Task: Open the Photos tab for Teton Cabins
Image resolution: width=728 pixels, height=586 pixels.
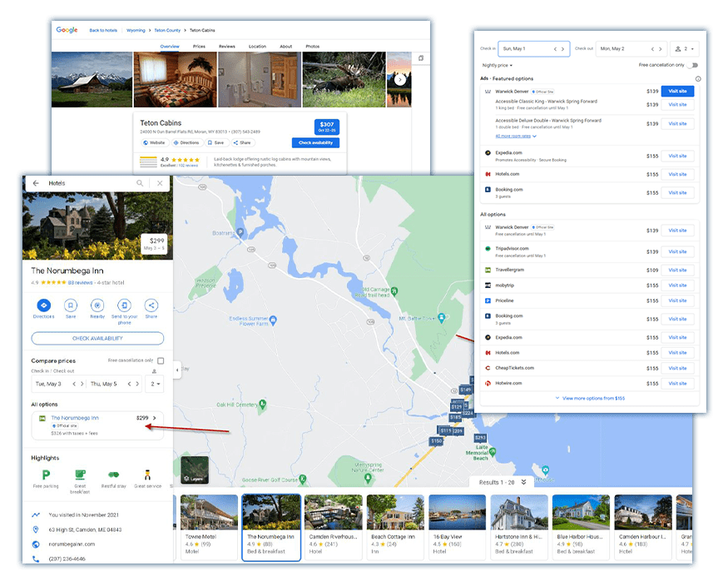Action: tap(314, 47)
